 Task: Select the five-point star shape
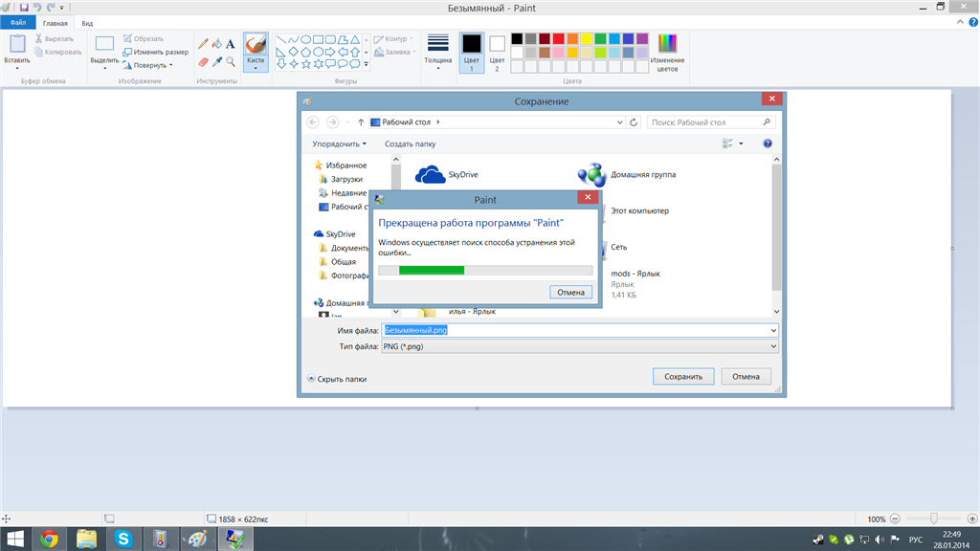tap(305, 64)
